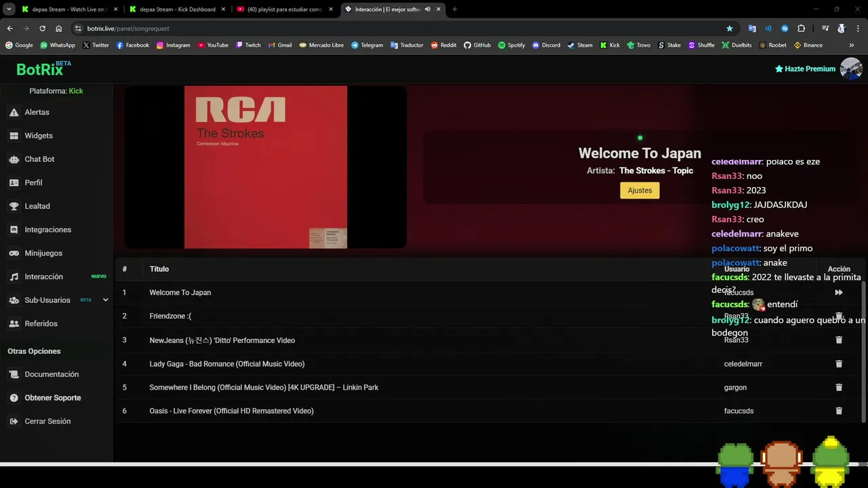Viewport: 868px width, 488px height.
Task: Switch to the Kick Dashboard tab
Action: 178,9
